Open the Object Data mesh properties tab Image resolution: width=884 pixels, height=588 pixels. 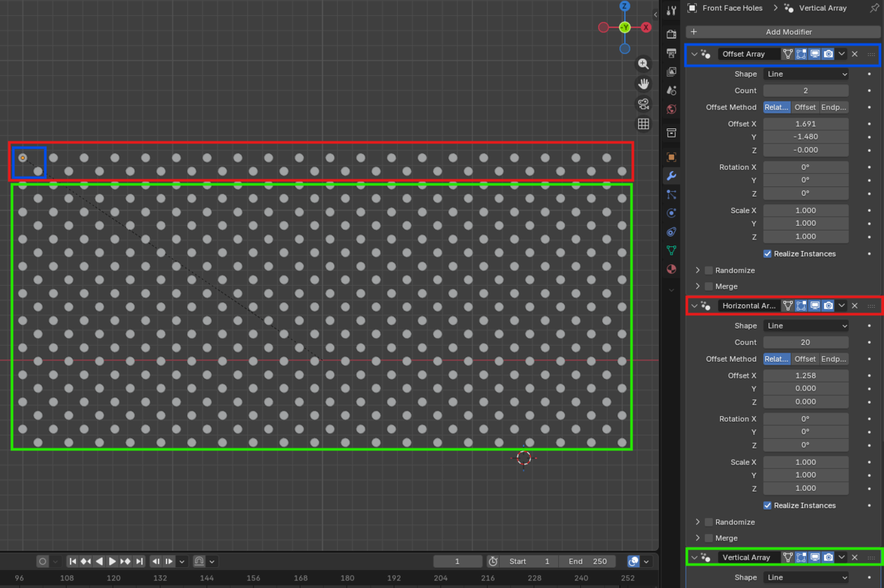[x=671, y=251]
